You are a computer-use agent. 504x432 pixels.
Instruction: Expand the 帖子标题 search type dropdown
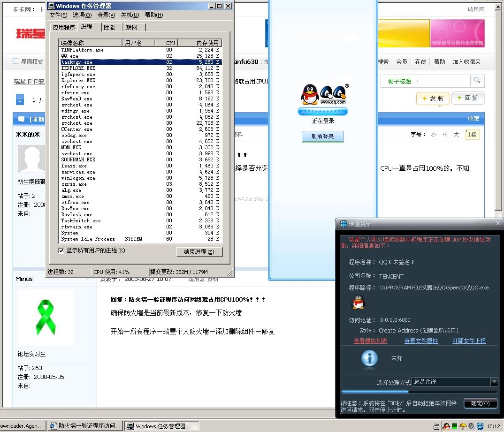coord(417,81)
